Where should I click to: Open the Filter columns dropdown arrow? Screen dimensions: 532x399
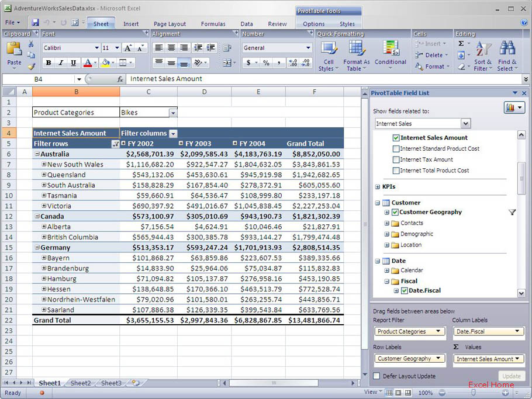coord(173,134)
